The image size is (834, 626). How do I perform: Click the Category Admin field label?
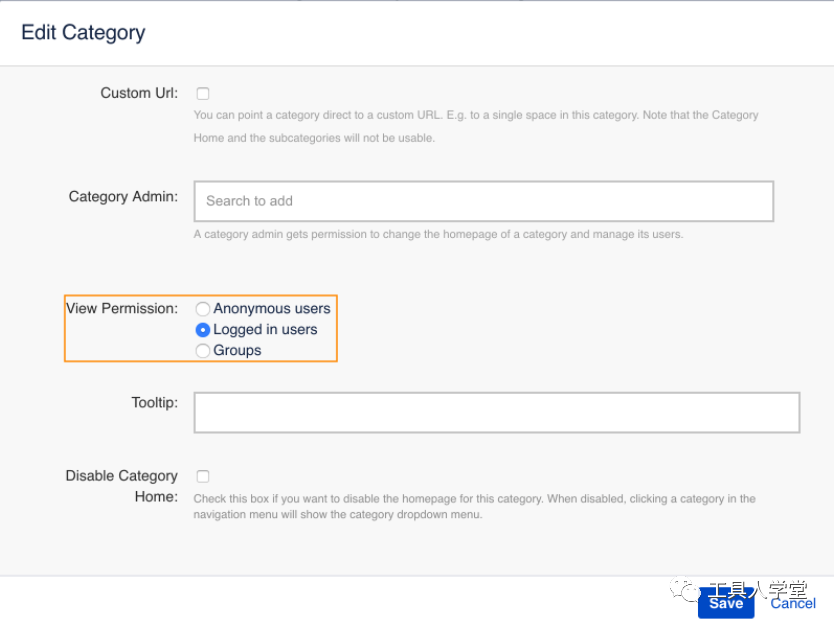coord(123,197)
